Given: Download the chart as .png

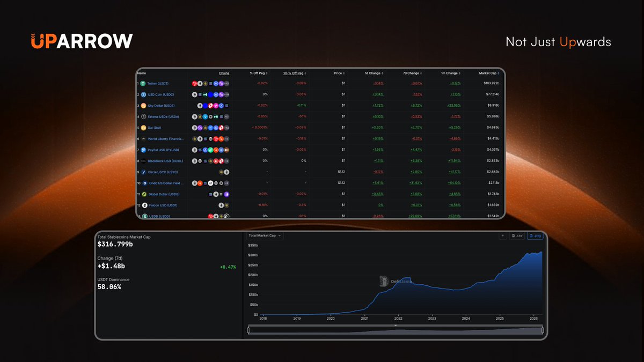Looking at the screenshot, I should 535,235.
